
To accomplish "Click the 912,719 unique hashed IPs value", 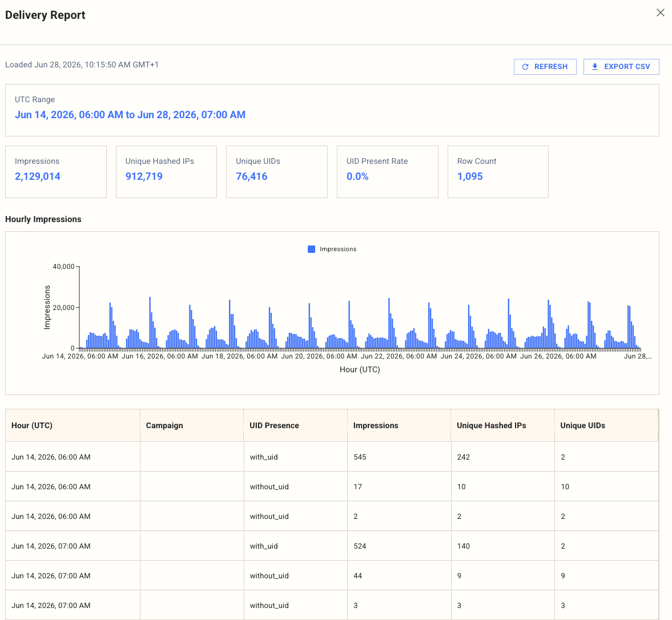I will point(144,176).
